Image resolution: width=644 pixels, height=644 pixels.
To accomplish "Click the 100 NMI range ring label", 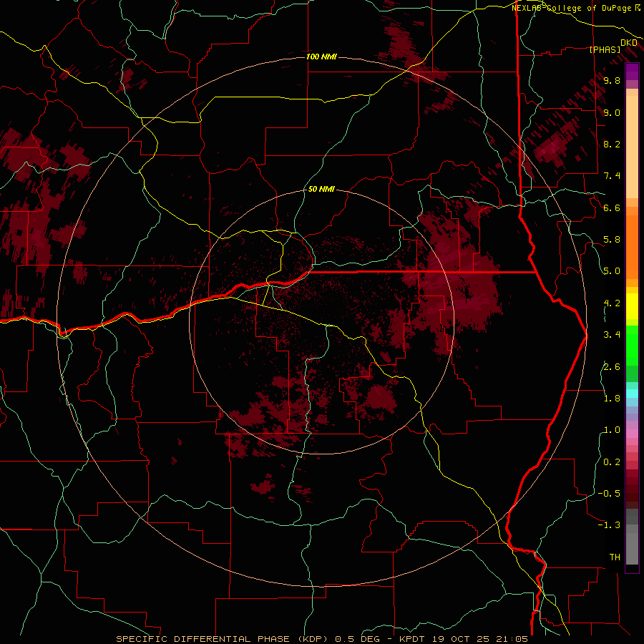I will pos(321,57).
